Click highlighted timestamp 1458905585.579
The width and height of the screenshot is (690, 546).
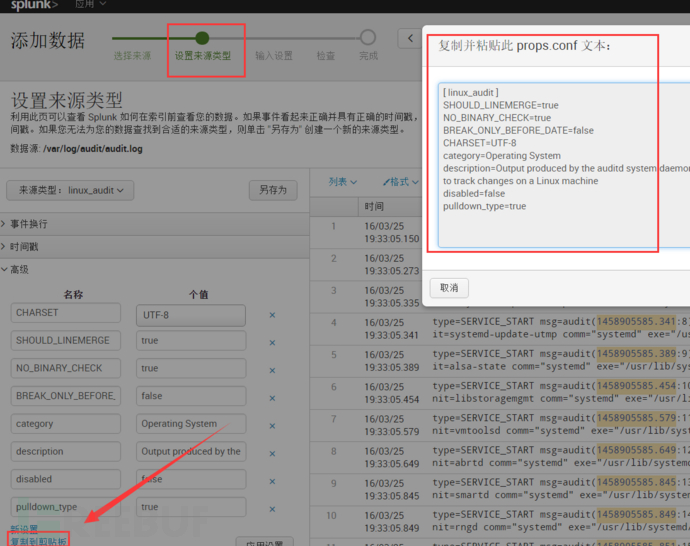coord(636,418)
